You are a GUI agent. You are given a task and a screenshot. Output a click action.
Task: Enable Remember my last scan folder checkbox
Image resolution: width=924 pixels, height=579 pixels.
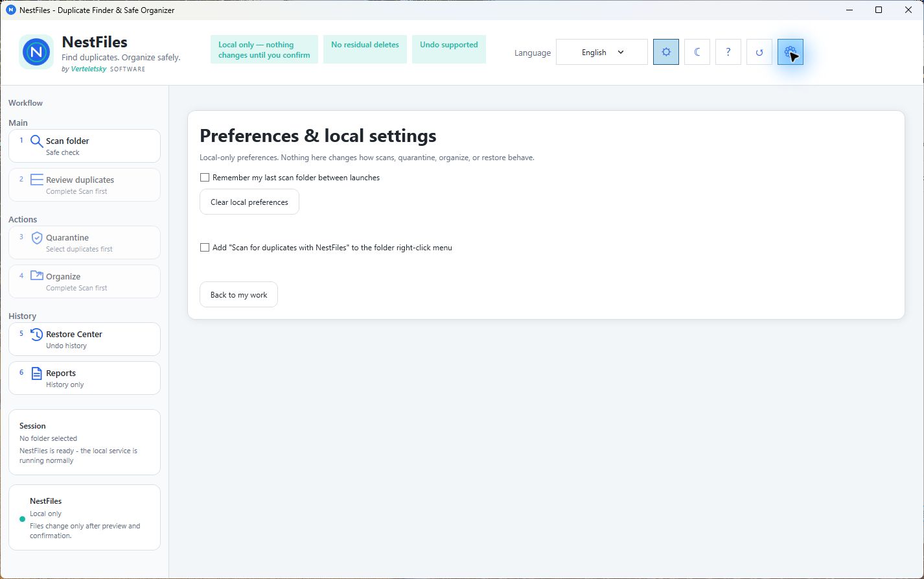click(x=205, y=177)
